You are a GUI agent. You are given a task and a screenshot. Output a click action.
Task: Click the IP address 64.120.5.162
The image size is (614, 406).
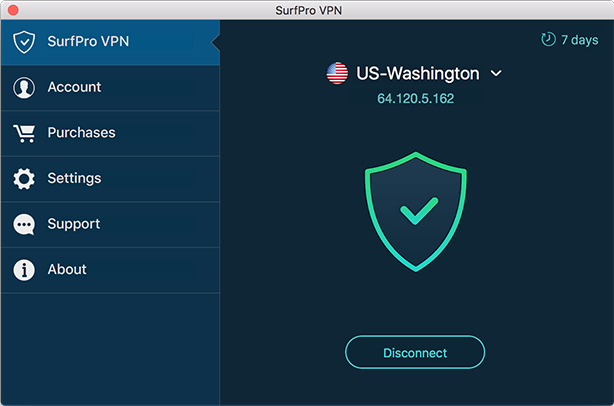tap(415, 98)
